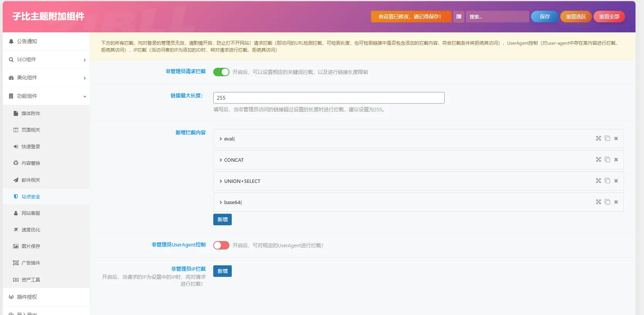Duplicate the CONCAT rule using copy icon

[607, 159]
